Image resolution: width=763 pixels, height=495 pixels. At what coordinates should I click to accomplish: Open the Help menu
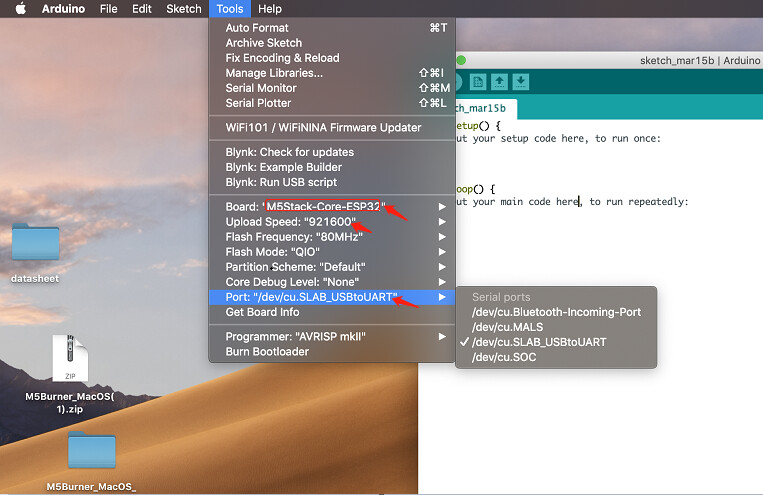pyautogui.click(x=270, y=9)
